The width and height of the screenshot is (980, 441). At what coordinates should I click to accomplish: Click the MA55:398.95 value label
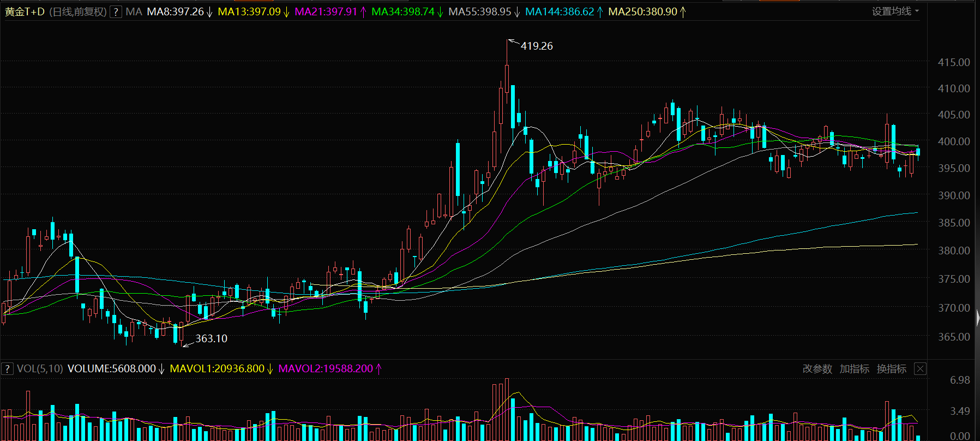click(480, 11)
